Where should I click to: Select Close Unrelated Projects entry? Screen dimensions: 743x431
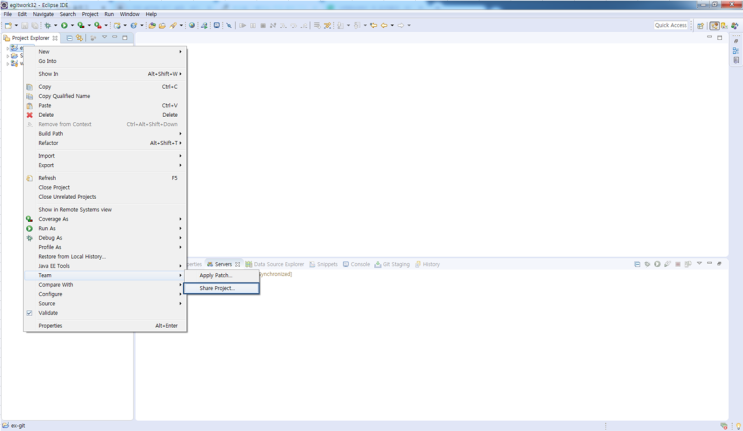[105, 197]
